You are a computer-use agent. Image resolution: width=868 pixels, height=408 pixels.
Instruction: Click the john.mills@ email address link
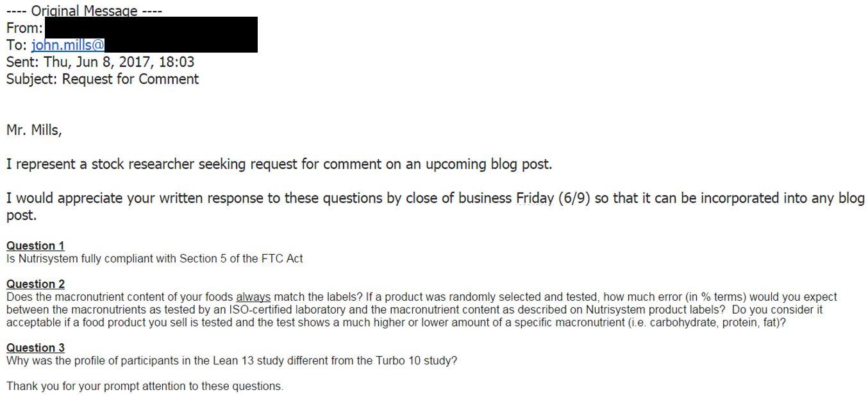pos(67,45)
